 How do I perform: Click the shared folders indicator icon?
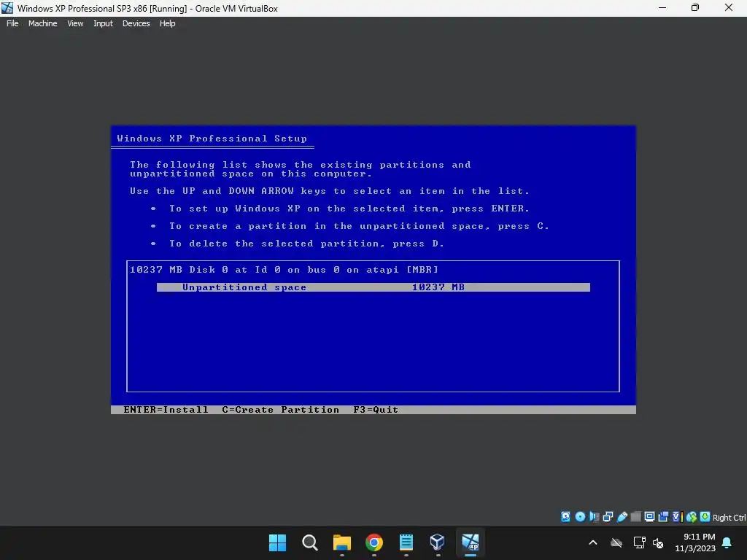click(x=635, y=517)
